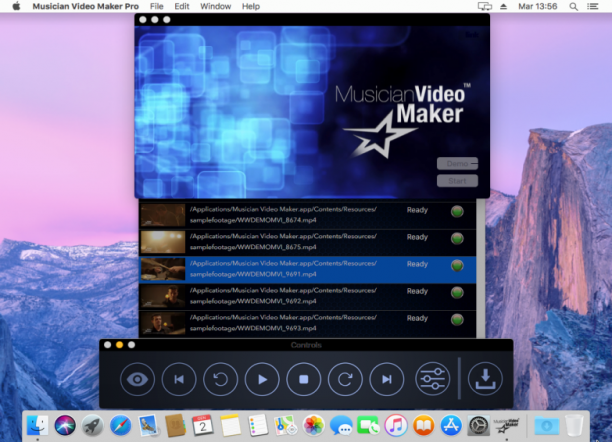This screenshot has height=442, width=612.
Task: Click the eject icon in menu bar
Action: (x=503, y=6)
